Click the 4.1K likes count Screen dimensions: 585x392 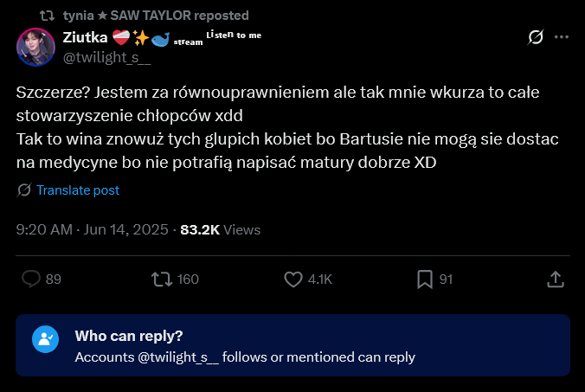(320, 279)
